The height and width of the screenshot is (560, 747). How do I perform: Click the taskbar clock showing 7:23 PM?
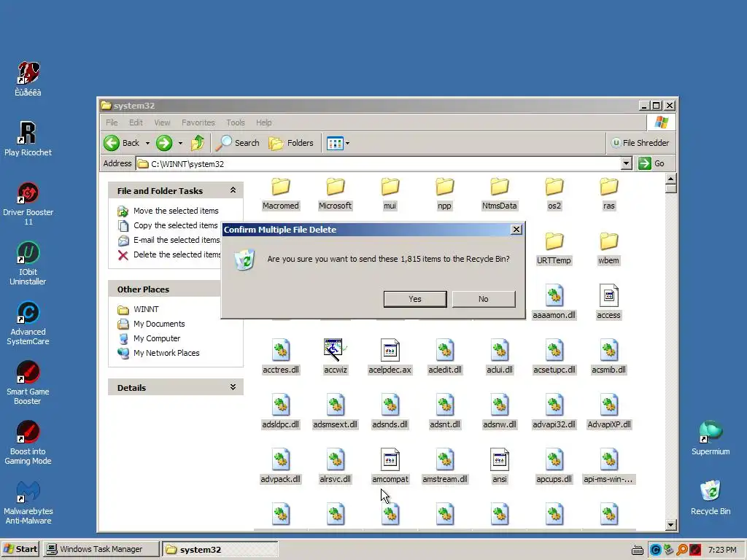tap(722, 550)
